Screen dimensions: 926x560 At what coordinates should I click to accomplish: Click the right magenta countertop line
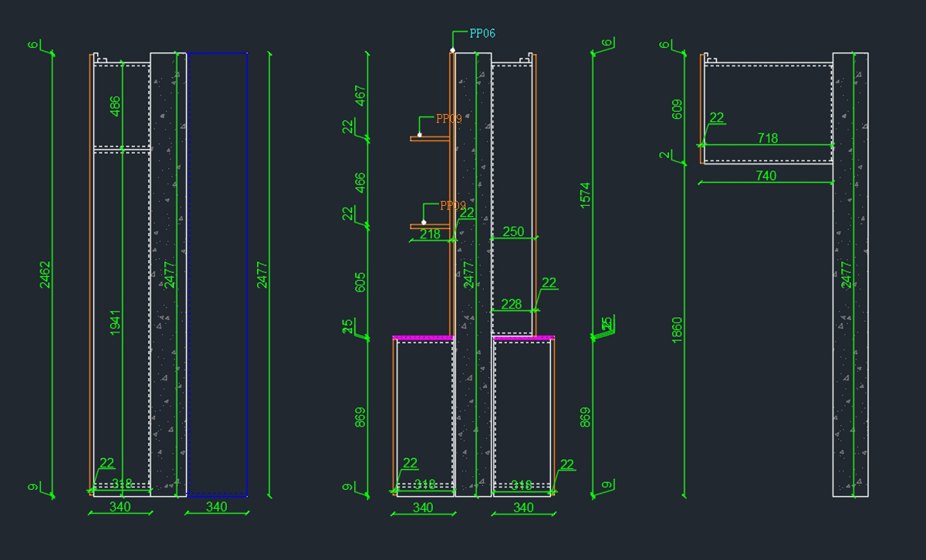pyautogui.click(x=524, y=337)
